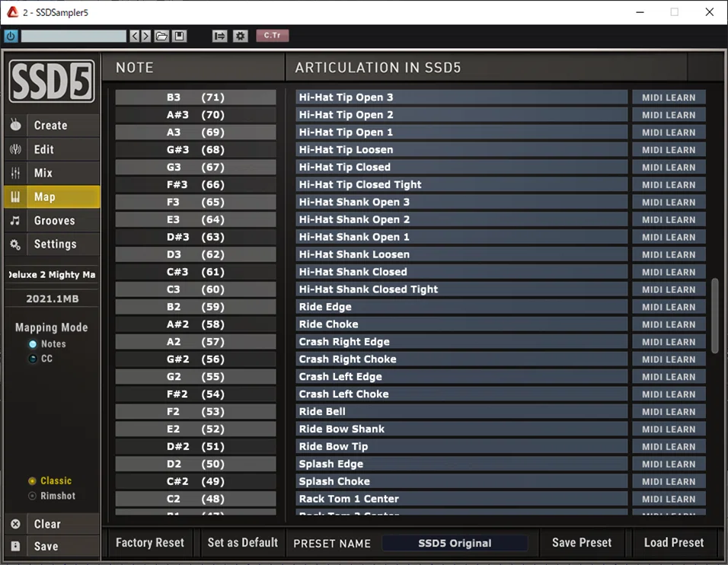The width and height of the screenshot is (728, 565).
Task: Click the Save disk icon in sidebar
Action: tap(16, 546)
